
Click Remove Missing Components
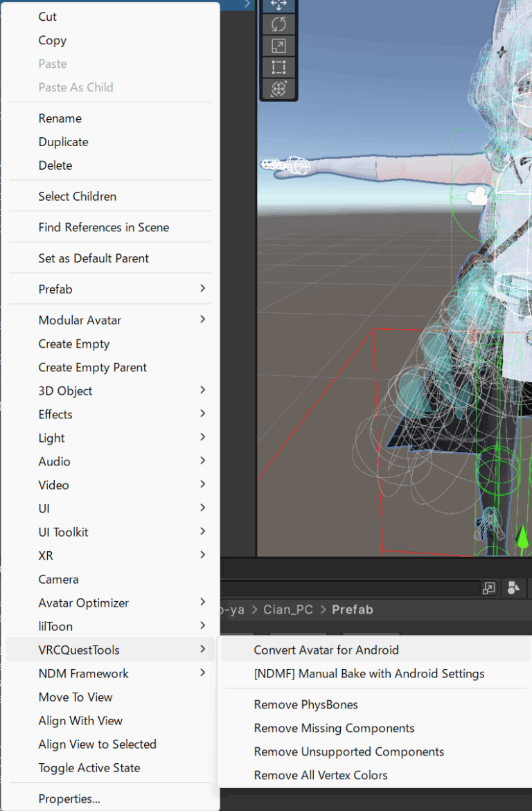point(334,728)
